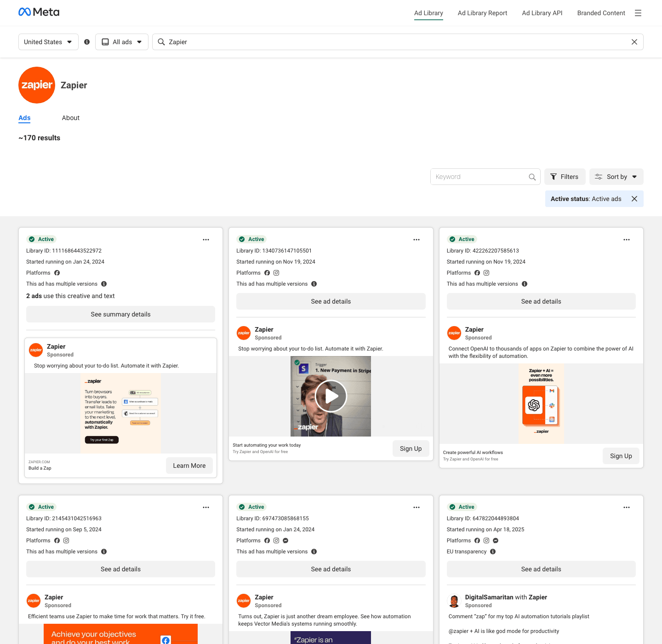Screen dimensions: 662x644
Task: Click the ~170 results text
Action: click(x=40, y=138)
